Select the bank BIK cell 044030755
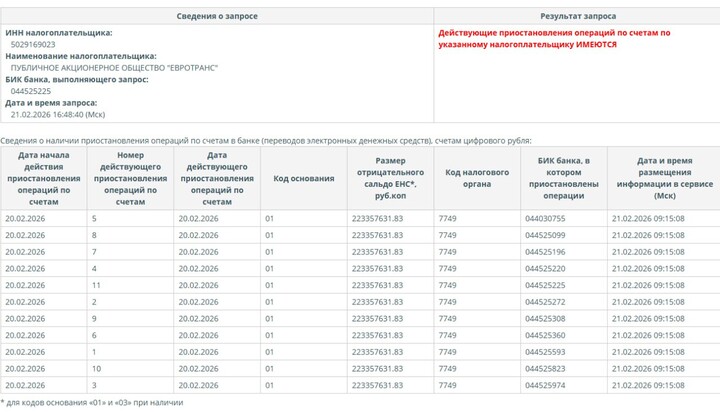 tap(544, 218)
